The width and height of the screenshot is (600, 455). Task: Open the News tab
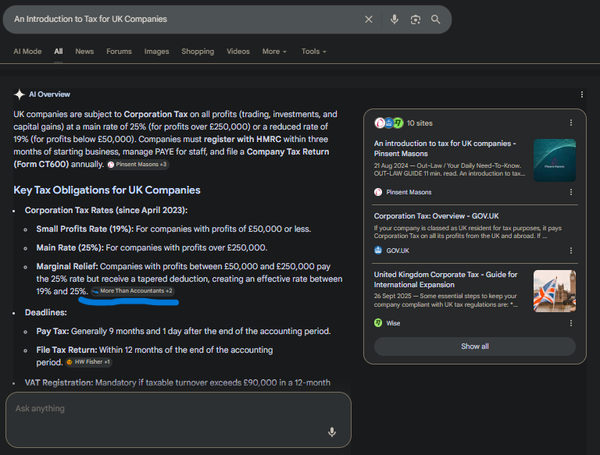click(x=85, y=51)
